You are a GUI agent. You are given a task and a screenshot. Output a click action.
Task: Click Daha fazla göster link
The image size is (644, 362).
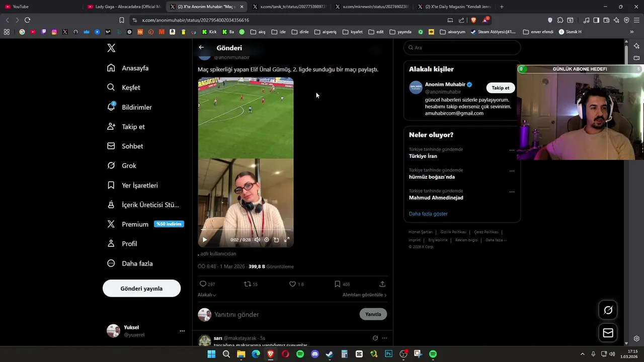tap(428, 214)
